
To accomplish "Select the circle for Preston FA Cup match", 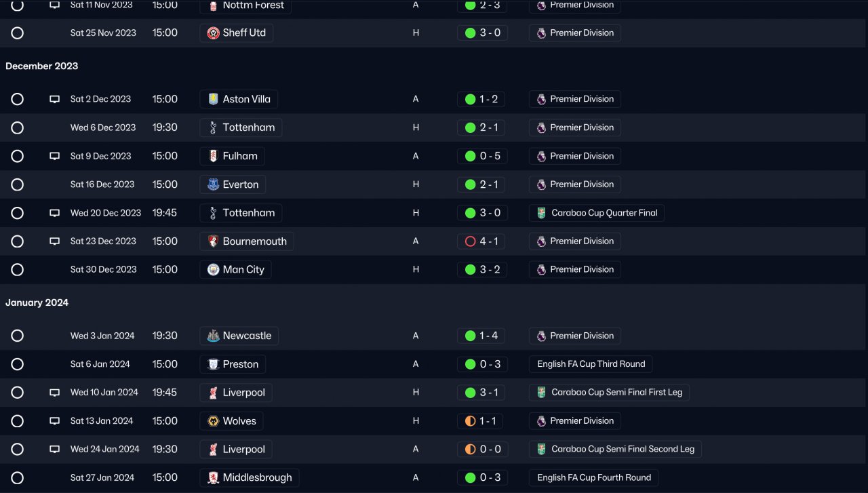I will tap(18, 364).
